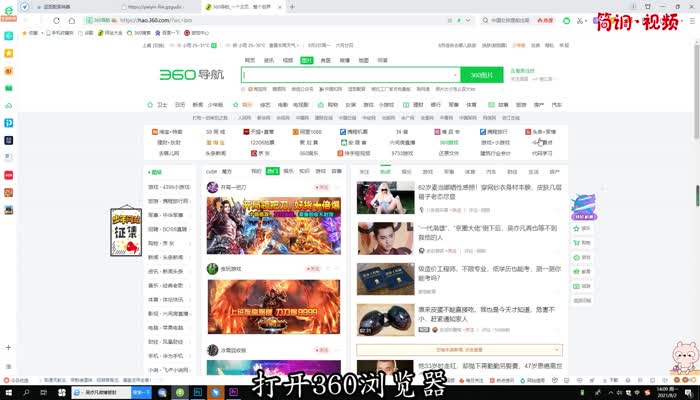700x400 pixels.
Task: Open the search box suggestion dropdown arrow
Action: click(x=454, y=75)
